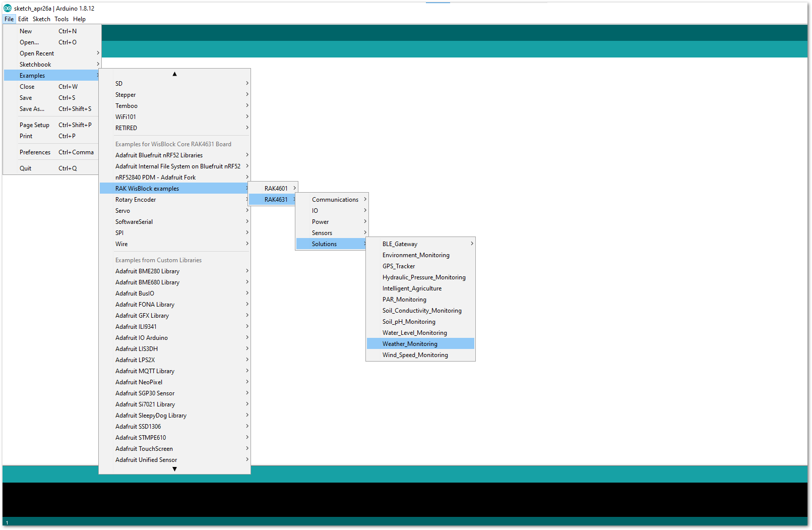Open the Soil_pH_Monitoring example
This screenshot has height=530, width=812.
click(421, 322)
